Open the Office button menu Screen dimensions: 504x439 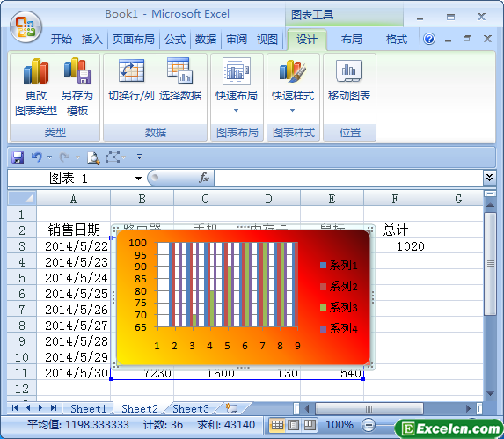click(26, 27)
